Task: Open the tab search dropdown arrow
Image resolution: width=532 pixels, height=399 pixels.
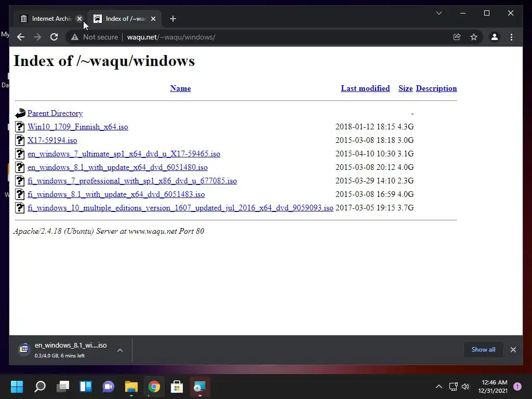Action: [x=438, y=13]
